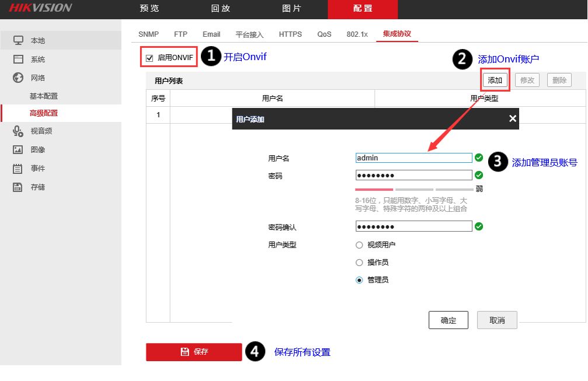Open the HTTPS settings tab

pos(290,34)
